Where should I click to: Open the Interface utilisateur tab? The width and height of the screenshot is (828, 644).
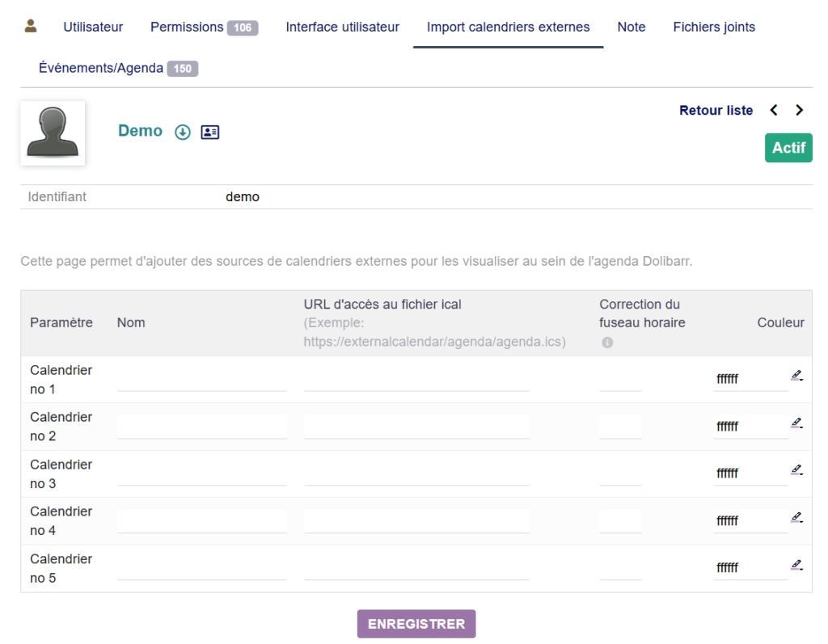point(342,27)
